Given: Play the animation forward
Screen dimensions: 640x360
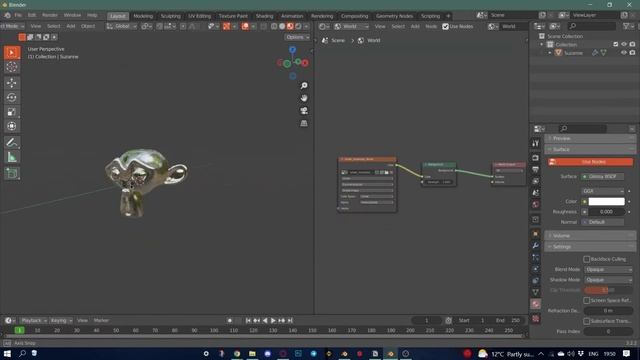Looking at the screenshot, I should coord(273,321).
